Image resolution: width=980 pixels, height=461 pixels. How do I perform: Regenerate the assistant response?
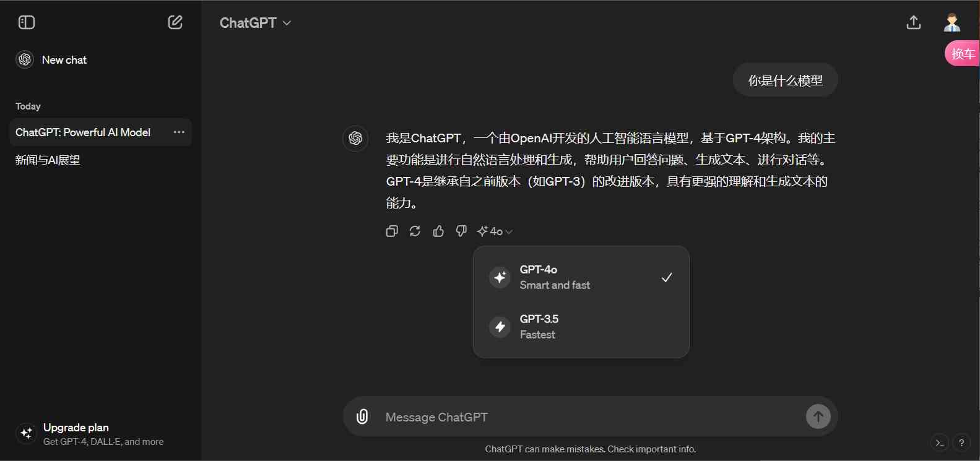pos(415,231)
